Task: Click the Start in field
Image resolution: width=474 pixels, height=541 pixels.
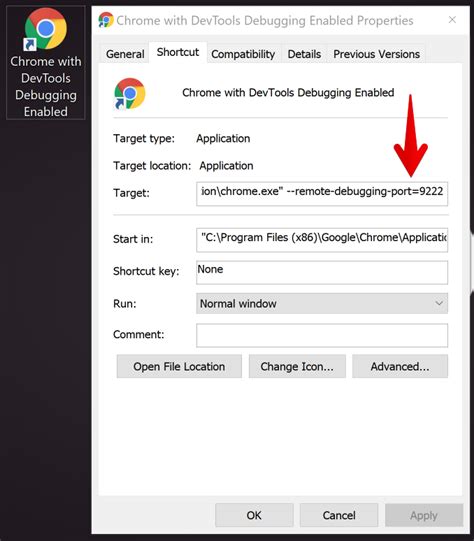Action: (x=322, y=240)
